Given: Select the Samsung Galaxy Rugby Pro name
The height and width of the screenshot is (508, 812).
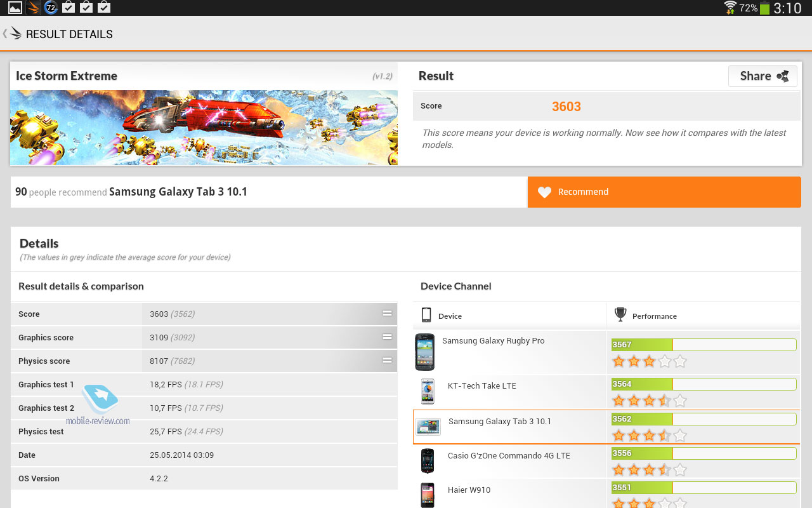Looking at the screenshot, I should click(x=493, y=341).
